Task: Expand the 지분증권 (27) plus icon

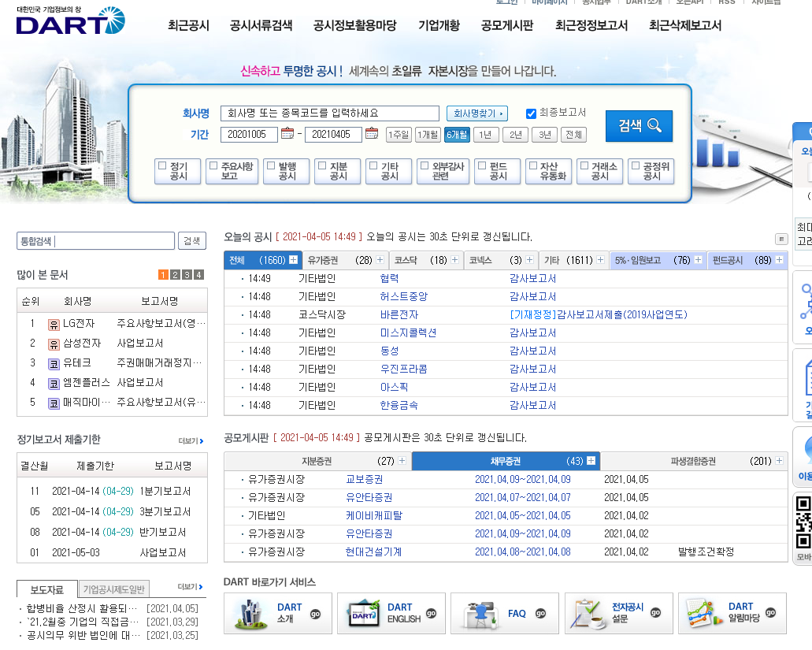Action: 402,460
